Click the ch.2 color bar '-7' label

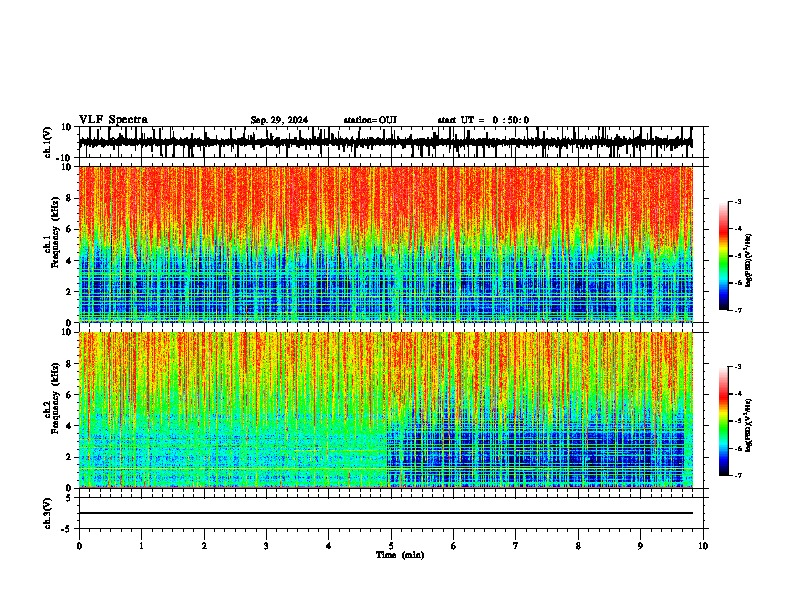[x=738, y=475]
